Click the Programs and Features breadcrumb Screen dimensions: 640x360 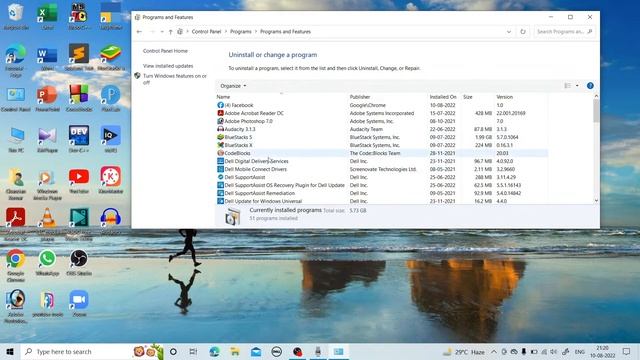[285, 31]
